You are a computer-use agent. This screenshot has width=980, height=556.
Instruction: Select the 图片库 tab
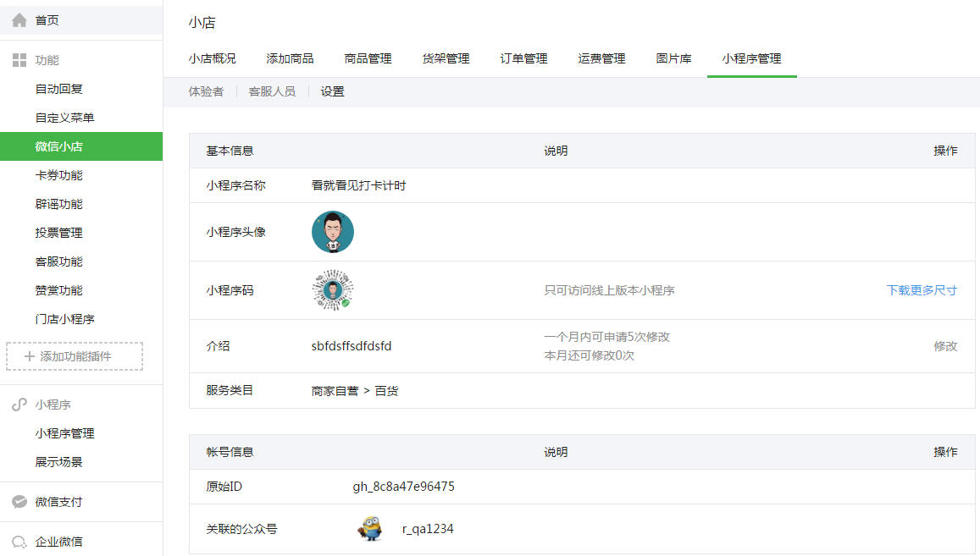click(x=673, y=58)
